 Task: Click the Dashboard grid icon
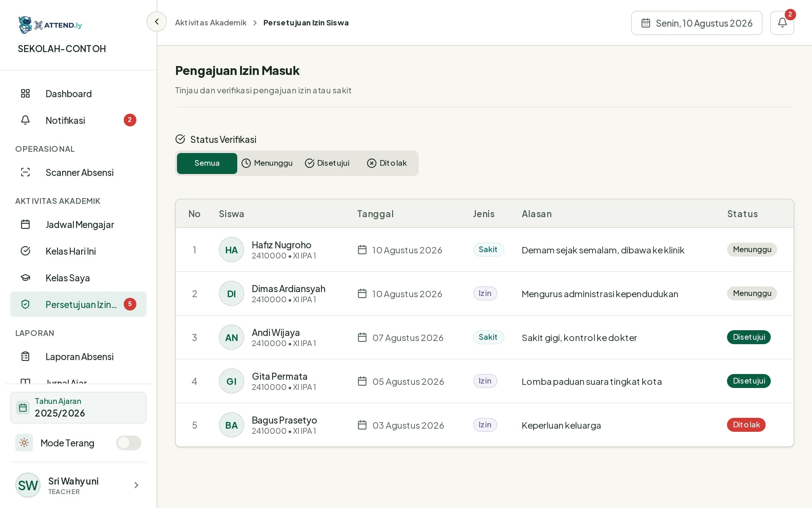(x=25, y=93)
